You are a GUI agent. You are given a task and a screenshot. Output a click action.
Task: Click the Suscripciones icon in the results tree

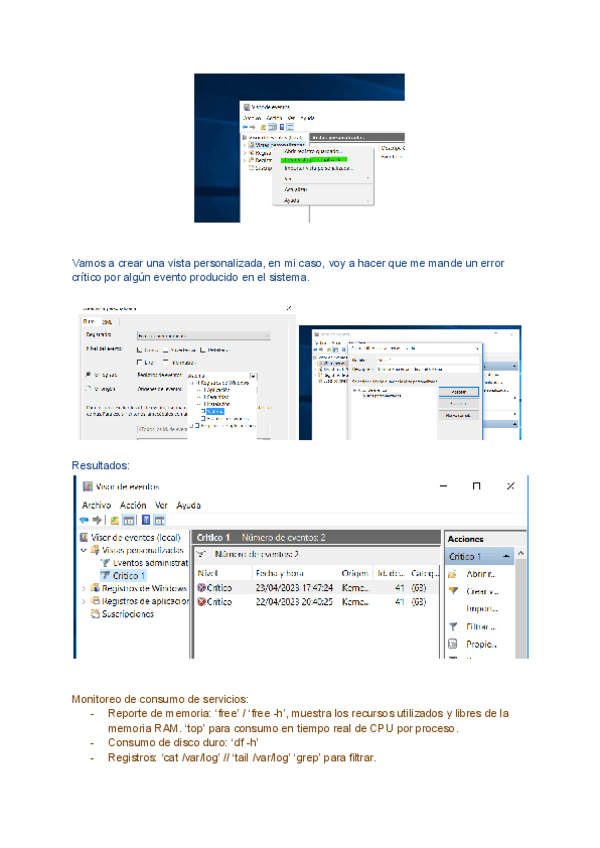tap(95, 614)
